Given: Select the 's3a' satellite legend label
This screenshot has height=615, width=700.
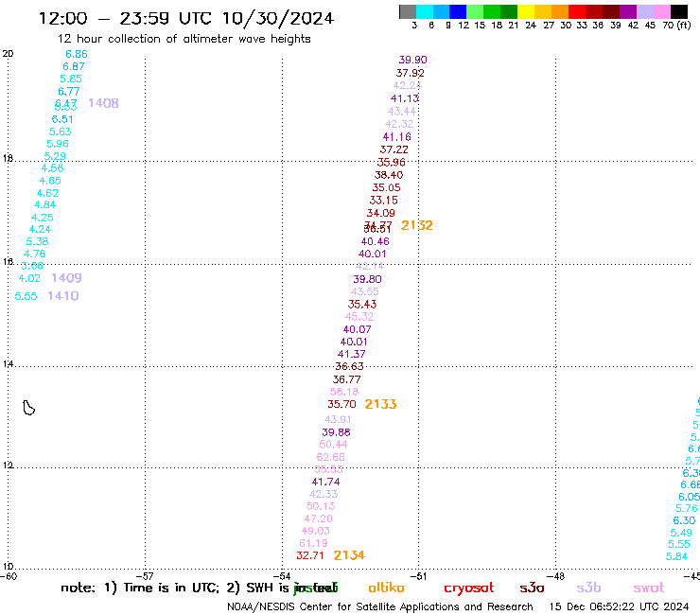Looking at the screenshot, I should pos(533,589).
